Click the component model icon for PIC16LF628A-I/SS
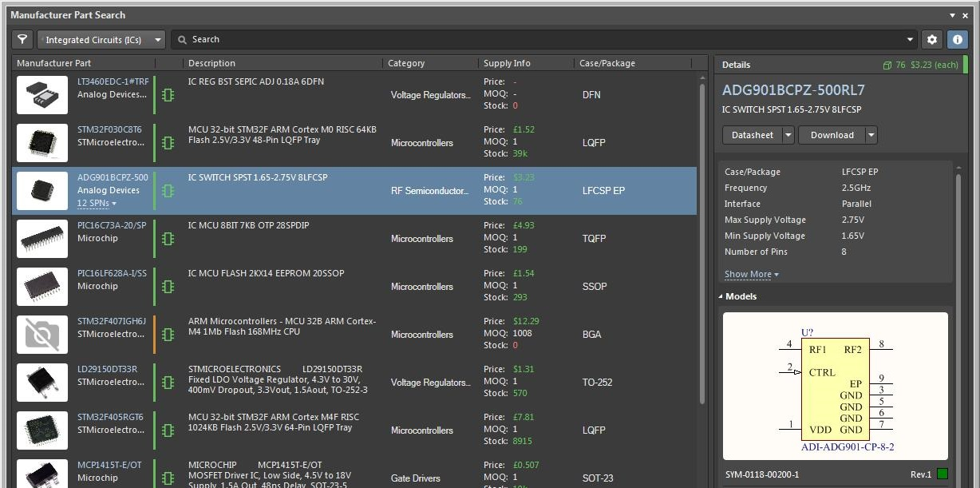 [168, 287]
